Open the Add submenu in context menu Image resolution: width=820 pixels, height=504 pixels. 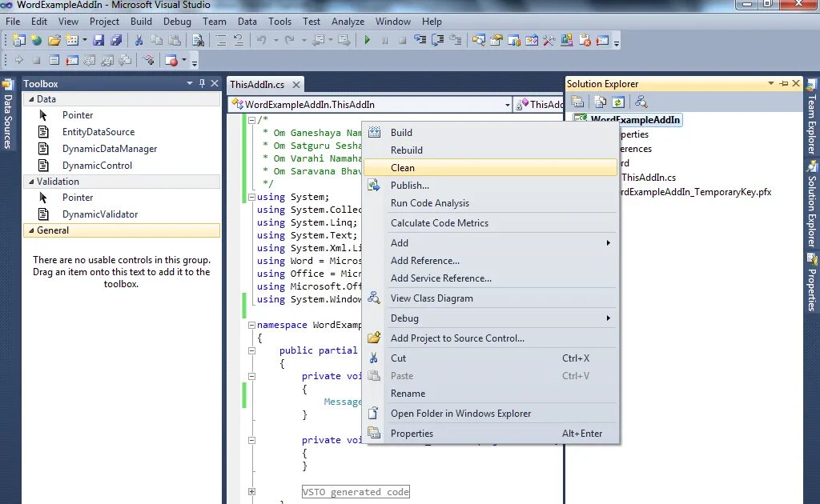click(x=491, y=243)
